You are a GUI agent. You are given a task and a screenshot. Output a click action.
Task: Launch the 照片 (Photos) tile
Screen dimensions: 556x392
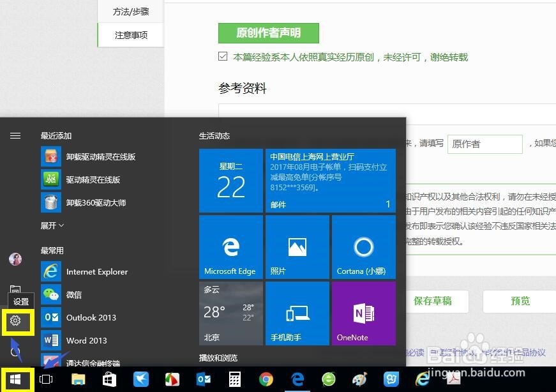297,247
